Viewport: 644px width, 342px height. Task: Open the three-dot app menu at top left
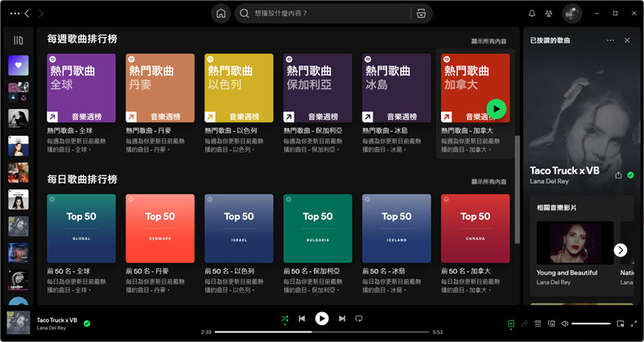coord(14,14)
